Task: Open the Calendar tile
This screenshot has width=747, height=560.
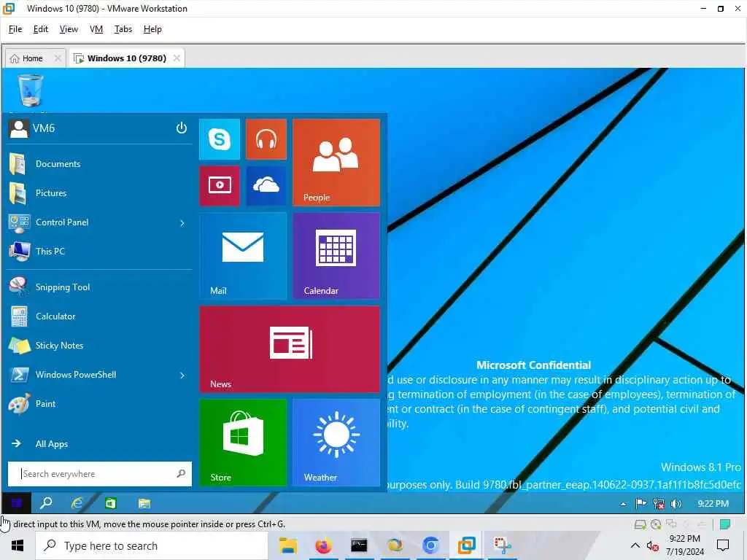Action: click(x=336, y=256)
